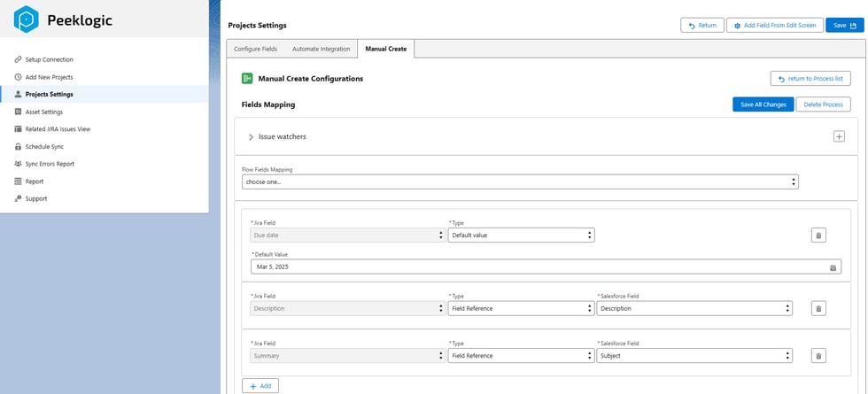Open the Report page
Image resolution: width=868 pixels, height=394 pixels.
(x=35, y=182)
